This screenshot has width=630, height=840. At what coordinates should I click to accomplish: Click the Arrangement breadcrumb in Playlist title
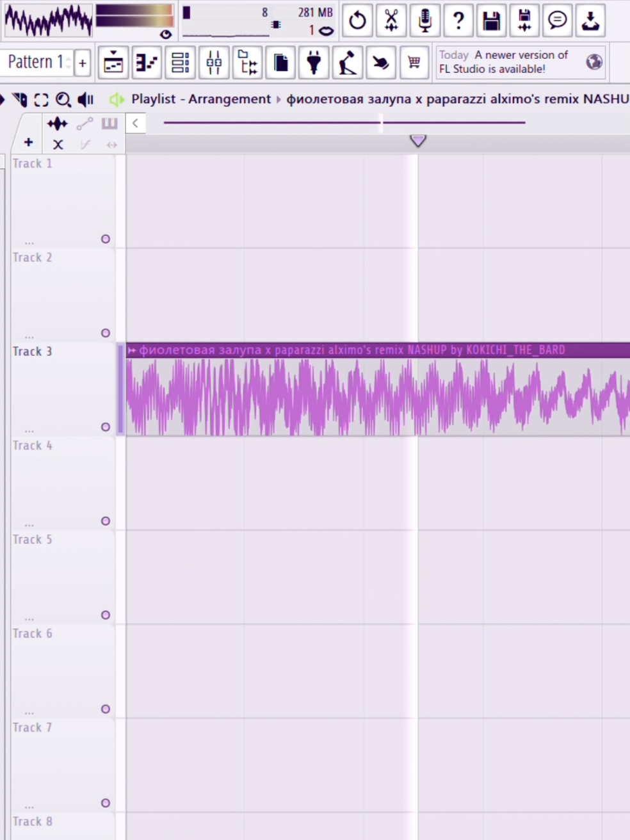[x=229, y=99]
